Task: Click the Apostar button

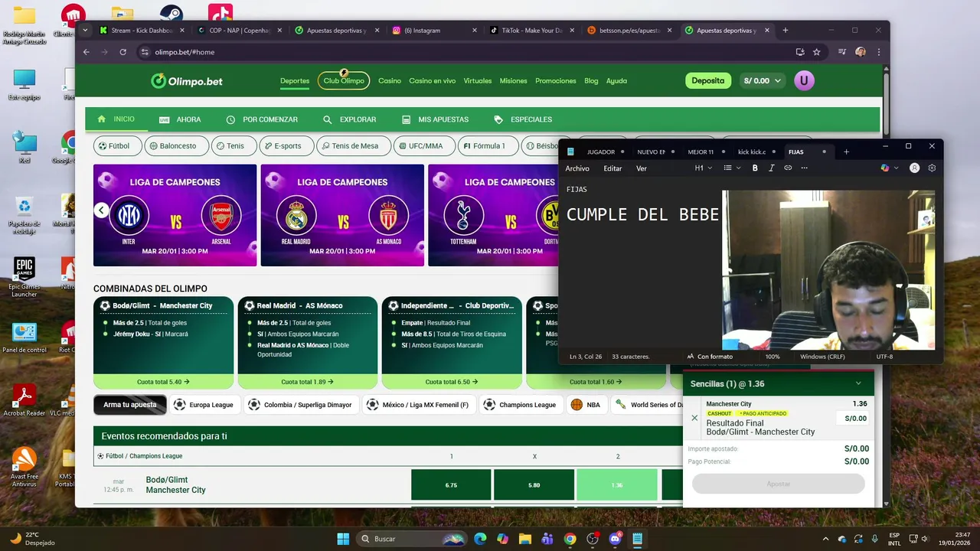Action: click(x=778, y=484)
